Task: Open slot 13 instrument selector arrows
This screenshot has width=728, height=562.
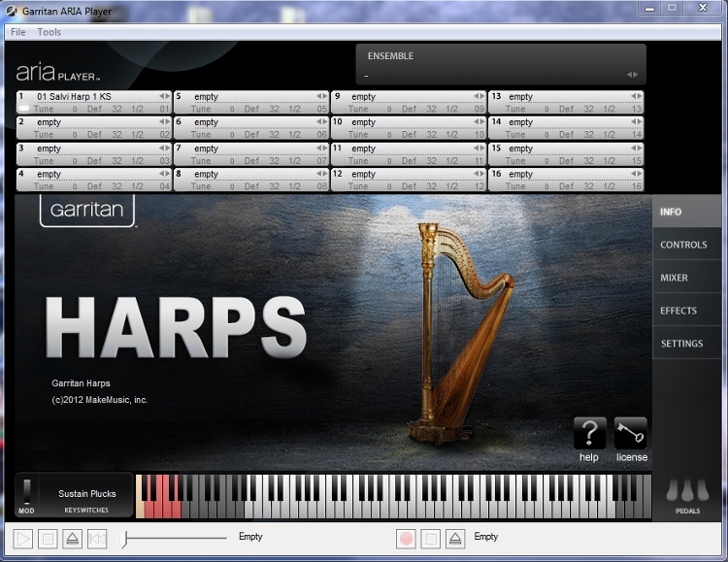Action: [x=637, y=96]
